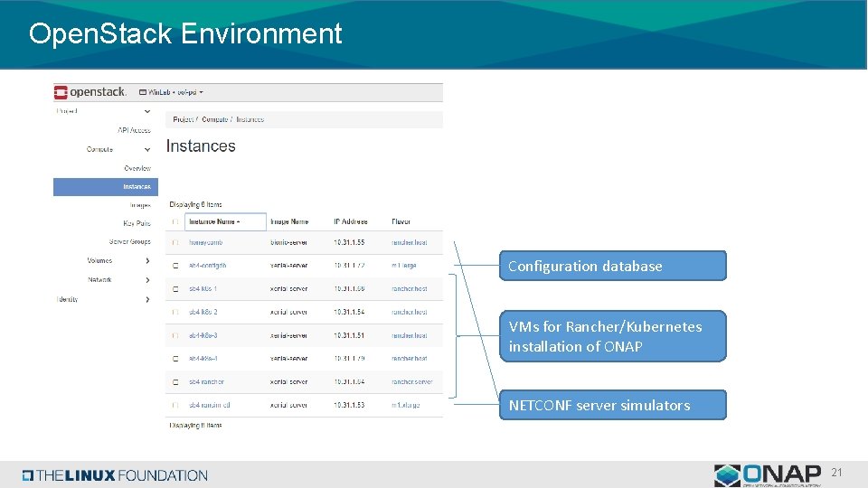Click the ONAP logo in the footer

click(x=768, y=475)
